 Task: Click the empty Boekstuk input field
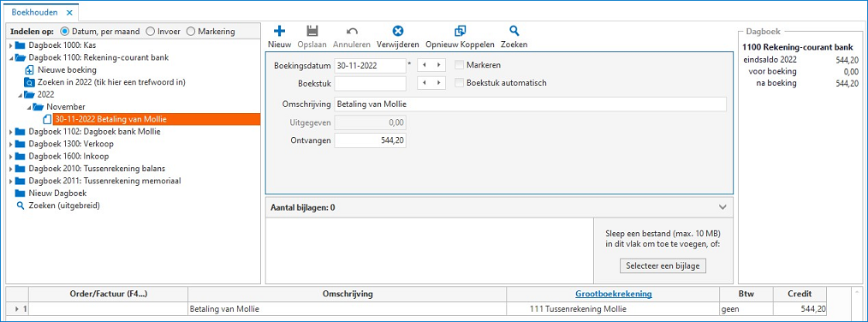click(x=371, y=83)
